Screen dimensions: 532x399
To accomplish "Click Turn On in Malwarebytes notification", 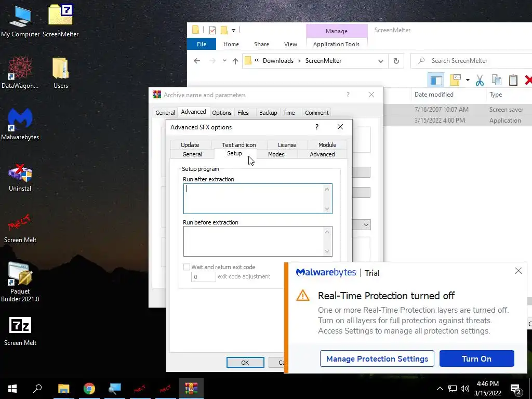I will pyautogui.click(x=476, y=358).
